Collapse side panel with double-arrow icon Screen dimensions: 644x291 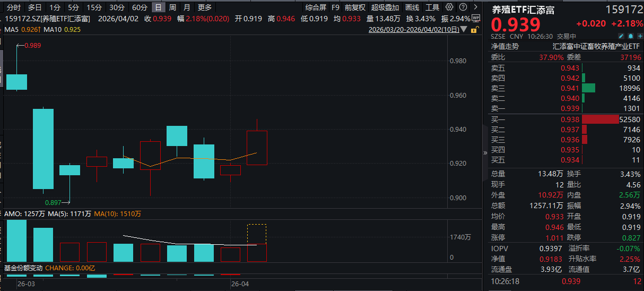pyautogui.click(x=485, y=153)
